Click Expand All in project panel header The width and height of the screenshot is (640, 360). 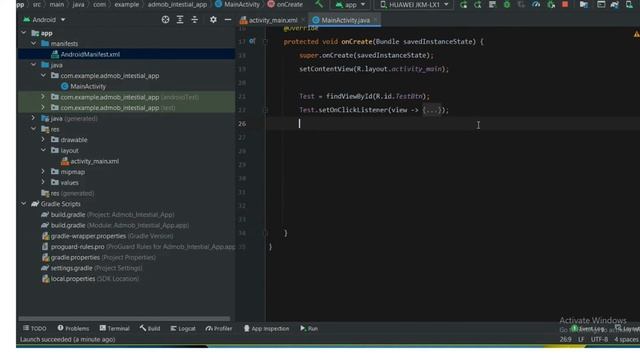[x=180, y=20]
